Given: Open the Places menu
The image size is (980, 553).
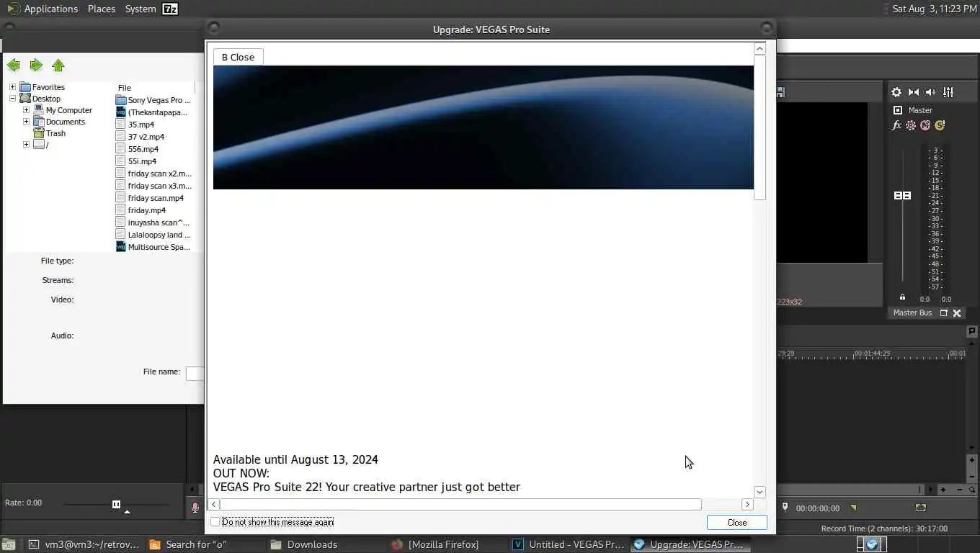Looking at the screenshot, I should click(102, 9).
